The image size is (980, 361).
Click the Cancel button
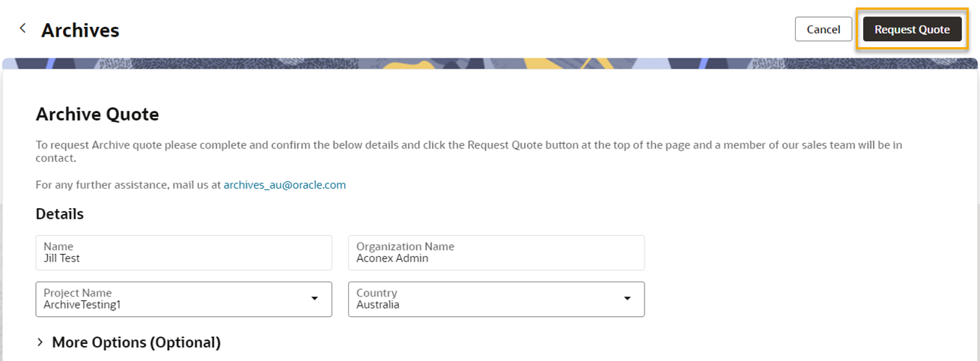click(x=823, y=29)
